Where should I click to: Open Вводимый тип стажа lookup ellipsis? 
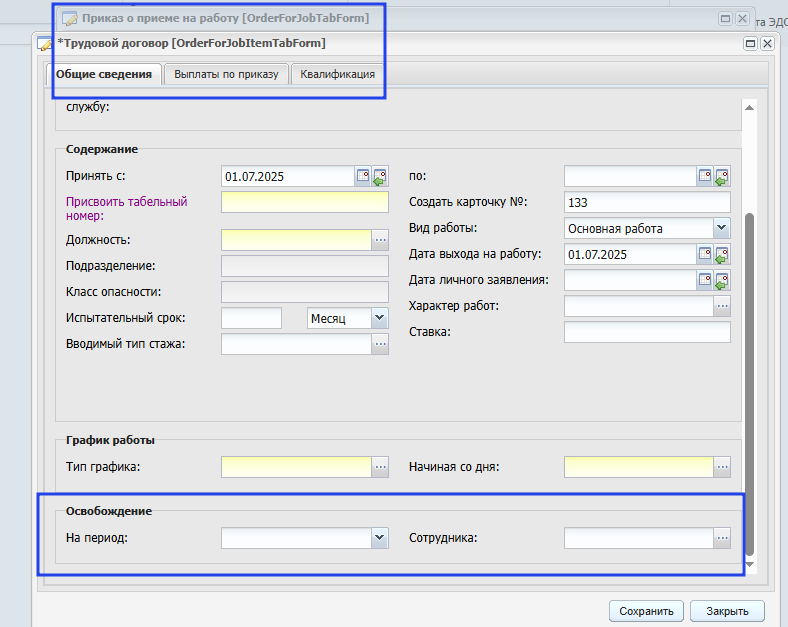click(380, 344)
